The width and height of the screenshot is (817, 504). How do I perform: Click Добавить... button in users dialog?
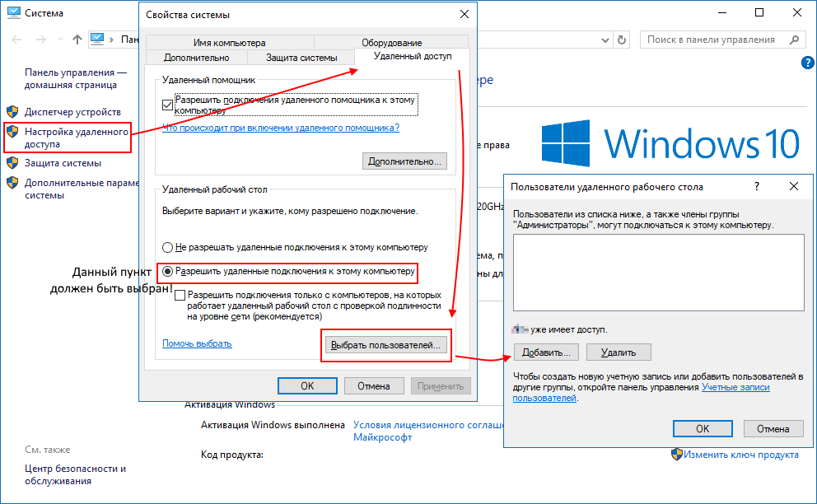coord(546,352)
